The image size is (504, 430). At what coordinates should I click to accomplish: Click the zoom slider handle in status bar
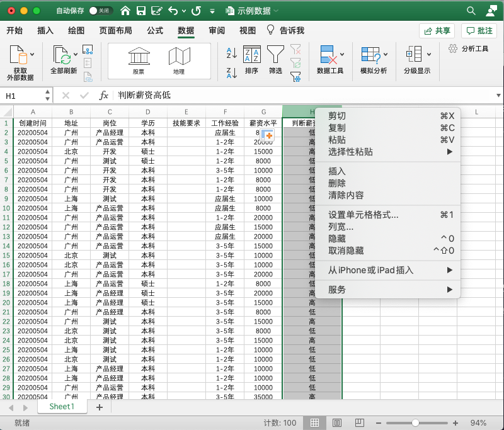click(x=415, y=422)
